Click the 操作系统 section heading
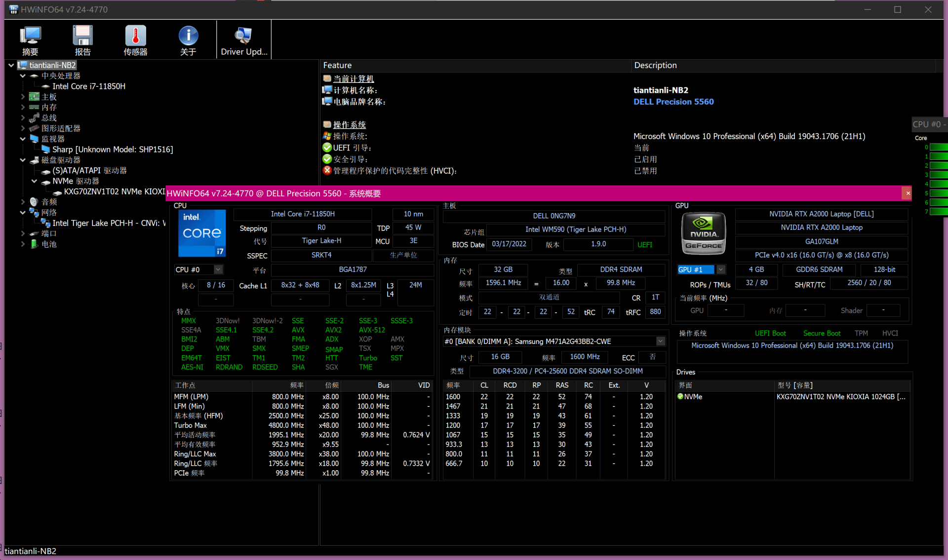Viewport: 948px width, 560px height. (350, 125)
